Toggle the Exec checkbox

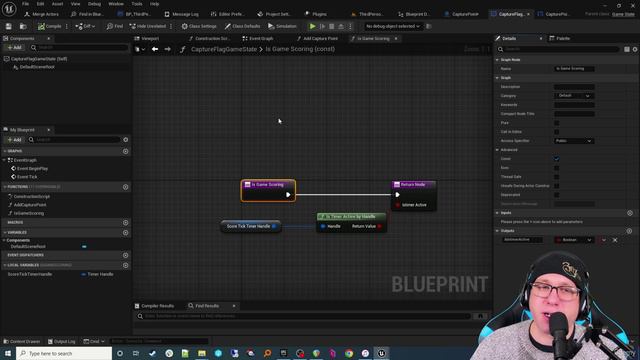click(x=557, y=168)
